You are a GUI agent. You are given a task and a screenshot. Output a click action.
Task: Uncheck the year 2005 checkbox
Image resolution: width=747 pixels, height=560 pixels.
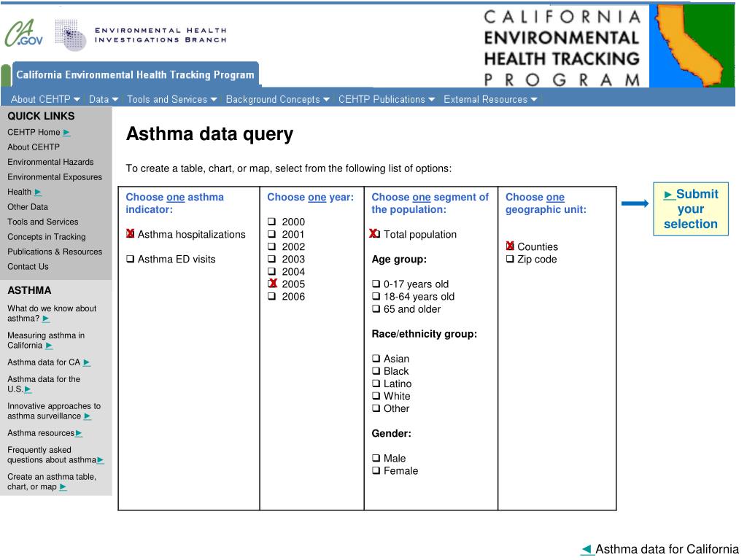(272, 284)
